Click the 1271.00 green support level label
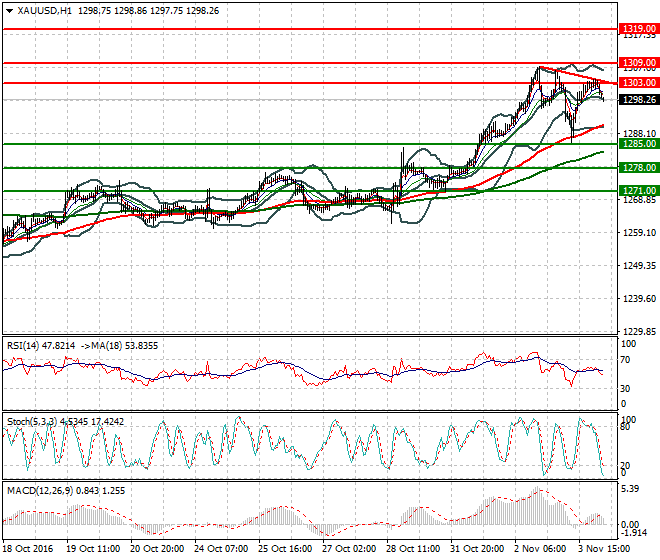Image resolution: width=660 pixels, height=560 pixels. click(x=639, y=191)
